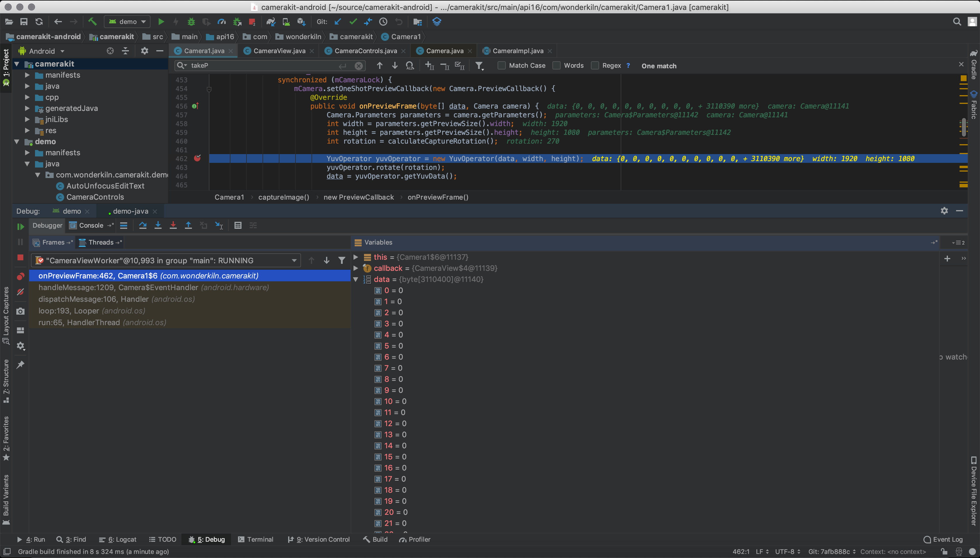Open Evaluate Expression calculator icon
Image resolution: width=980 pixels, height=558 pixels.
tap(238, 225)
